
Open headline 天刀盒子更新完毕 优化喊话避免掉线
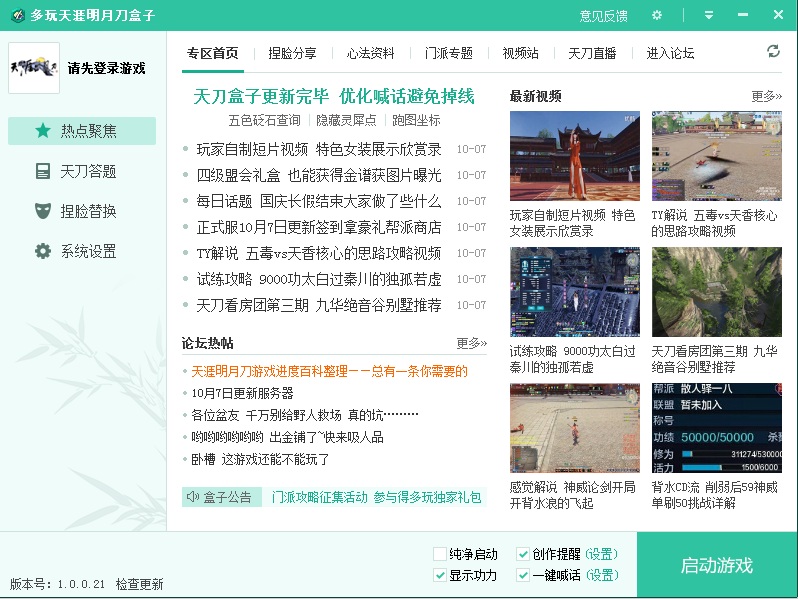[x=334, y=96]
